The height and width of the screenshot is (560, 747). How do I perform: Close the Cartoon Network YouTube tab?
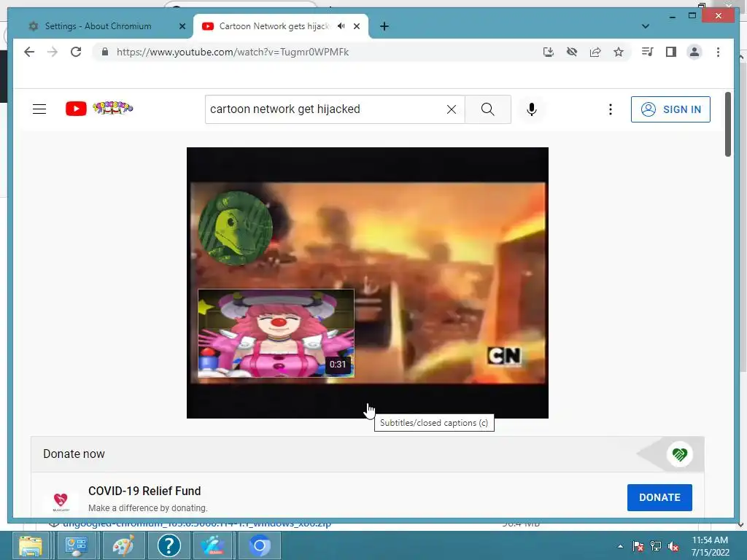356,26
